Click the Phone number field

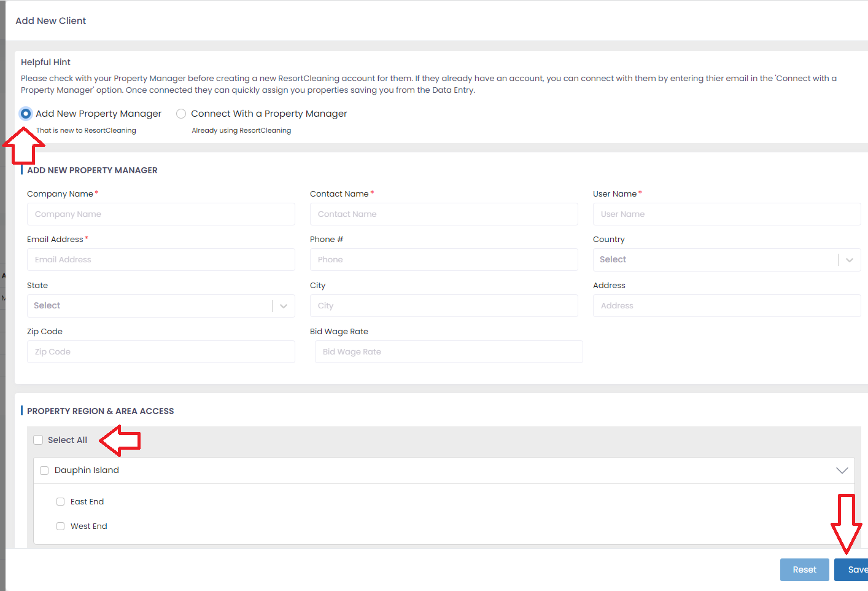coord(444,260)
